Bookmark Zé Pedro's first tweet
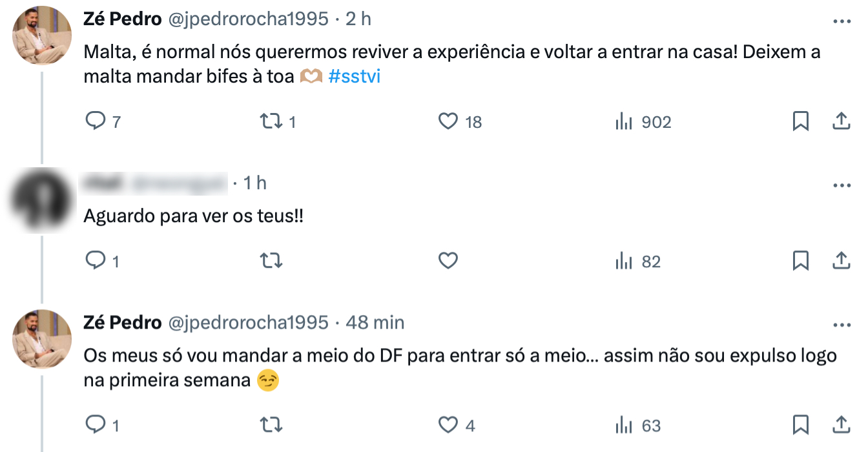868x452 pixels. pos(802,121)
